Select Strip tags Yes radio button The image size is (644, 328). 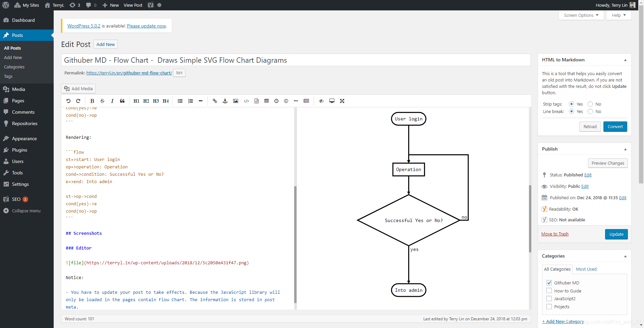(572, 104)
